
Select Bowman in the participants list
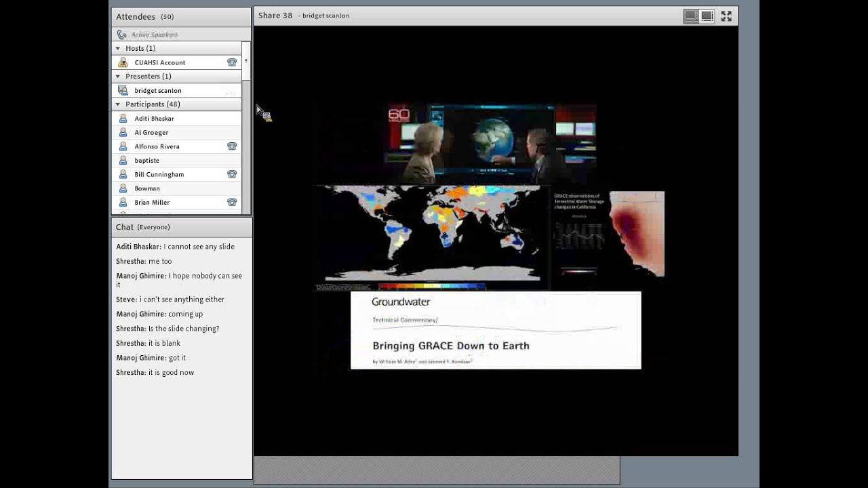pos(176,188)
